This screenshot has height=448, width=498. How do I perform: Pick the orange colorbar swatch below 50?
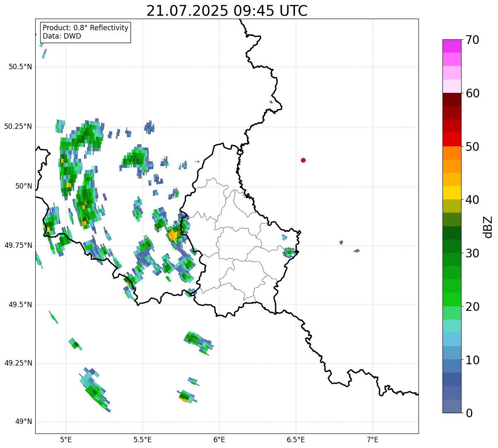tap(452, 153)
